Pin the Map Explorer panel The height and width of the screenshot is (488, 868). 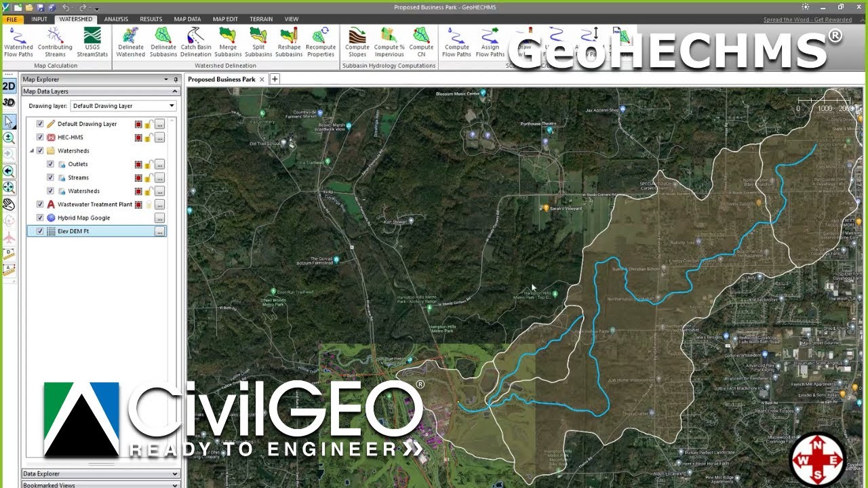point(175,79)
